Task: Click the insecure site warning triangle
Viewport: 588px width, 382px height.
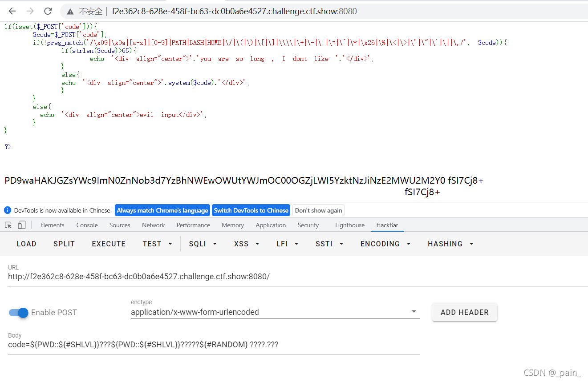Action: pyautogui.click(x=70, y=11)
